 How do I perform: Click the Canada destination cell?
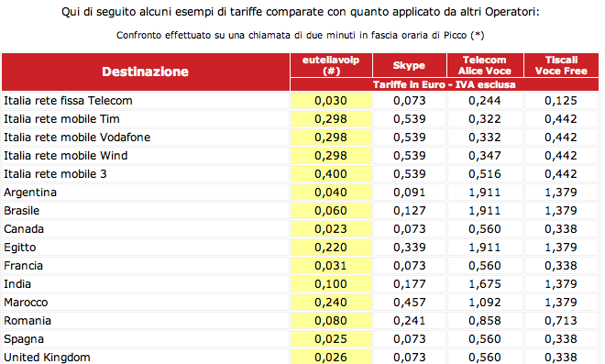point(146,229)
